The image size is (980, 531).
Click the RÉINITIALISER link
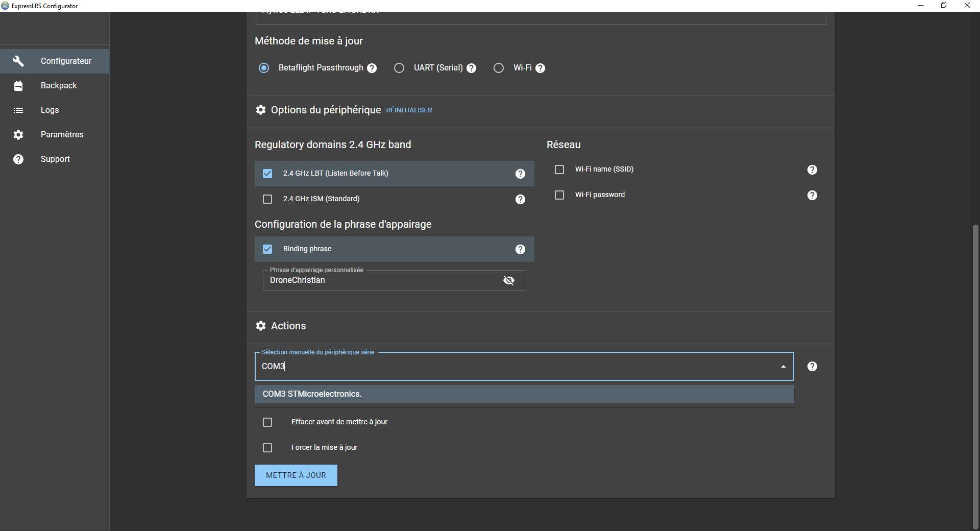pos(409,110)
